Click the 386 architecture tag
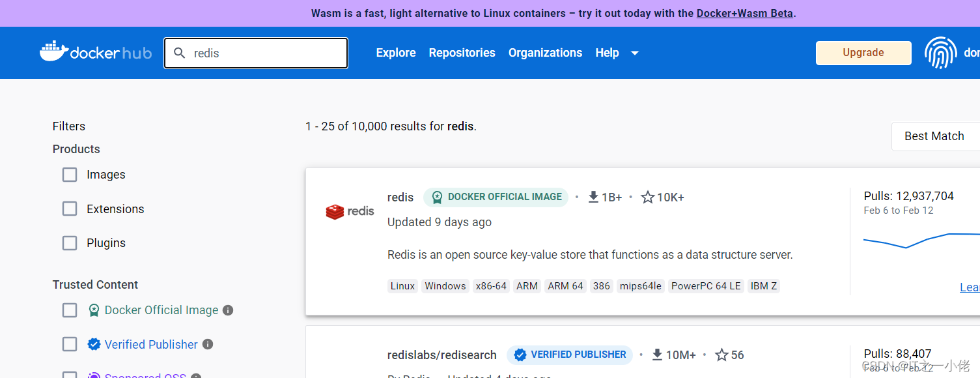Viewport: 980px width, 378px height. coord(601,286)
